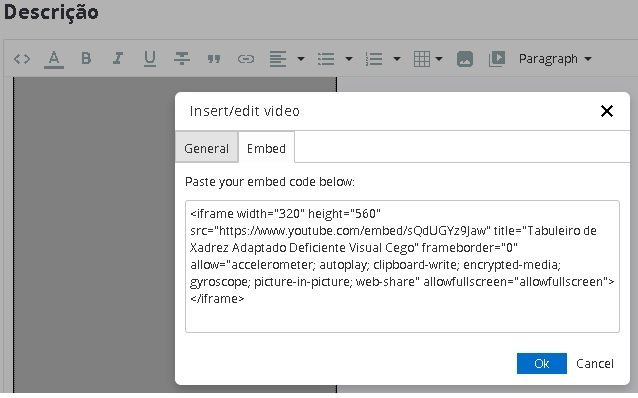
Task: Toggle bold formatting
Action: pos(86,59)
